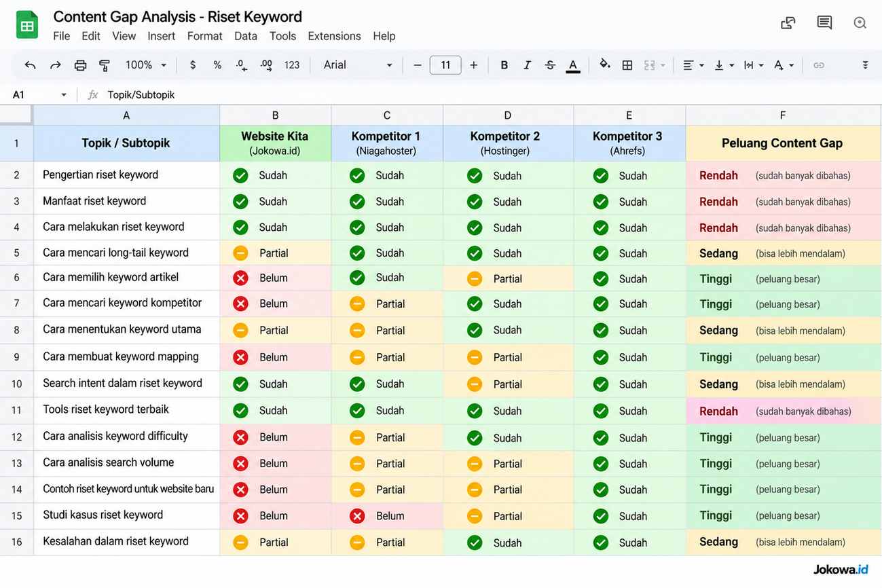Select column F header
The height and width of the screenshot is (588, 882).
pyautogui.click(x=783, y=115)
